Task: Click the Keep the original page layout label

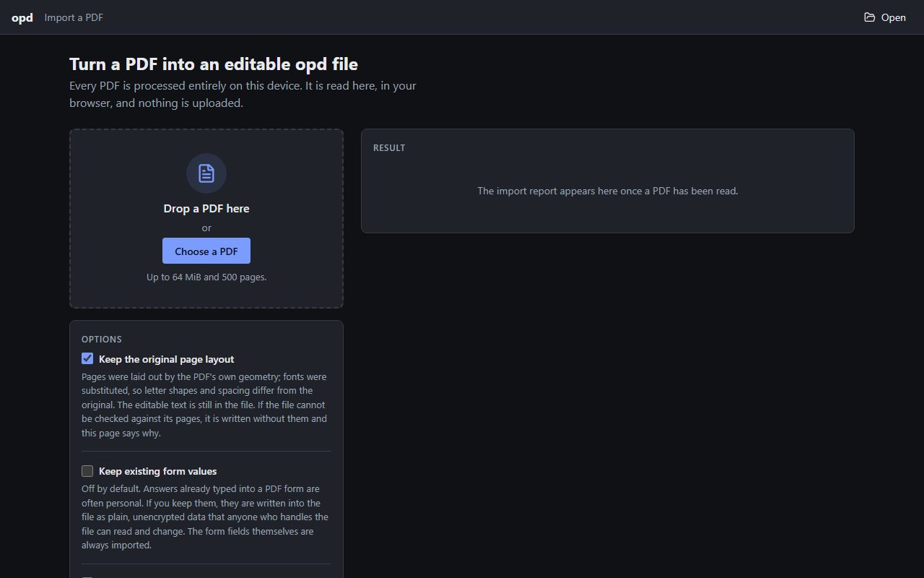Action: (167, 359)
